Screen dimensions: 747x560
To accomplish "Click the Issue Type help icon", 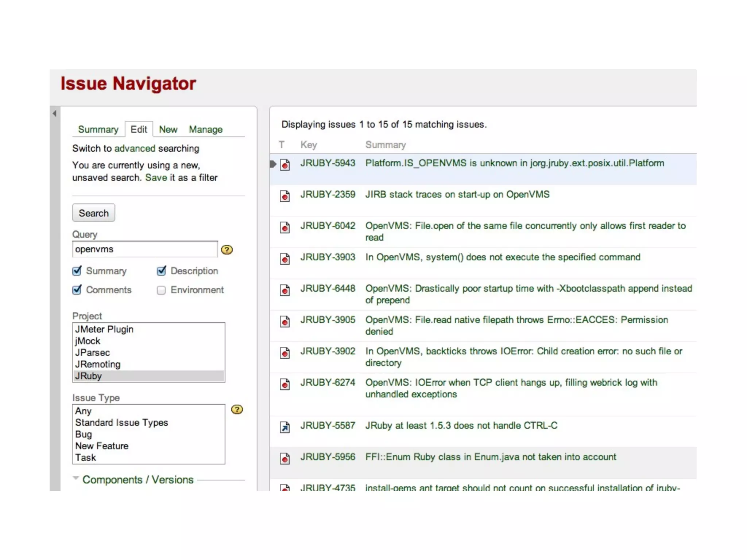I will 237,410.
